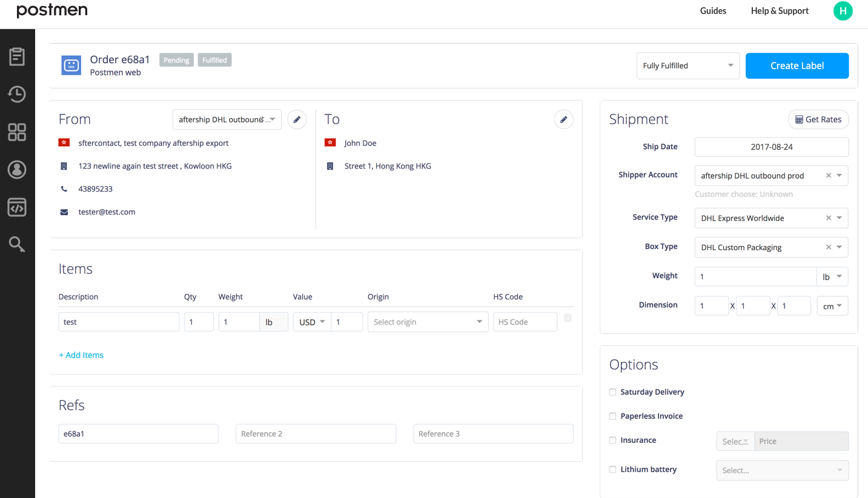
Task: Edit the From address pencil icon
Action: (297, 119)
